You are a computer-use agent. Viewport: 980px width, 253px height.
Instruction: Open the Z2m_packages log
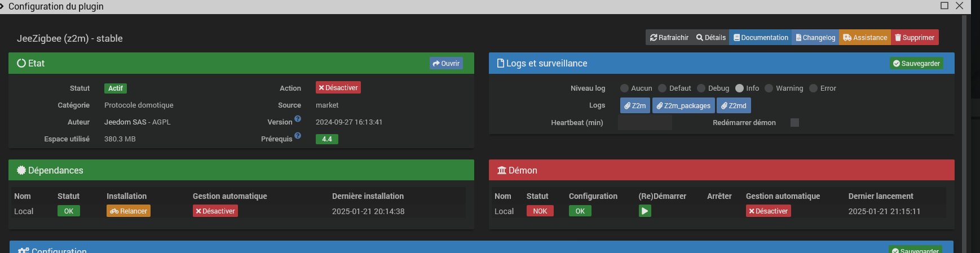coord(683,105)
